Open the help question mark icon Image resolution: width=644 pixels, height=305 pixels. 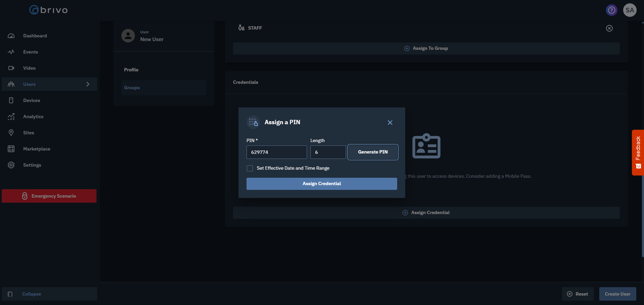click(611, 10)
